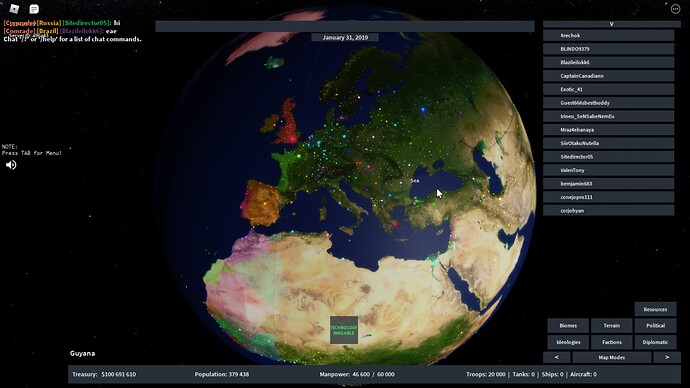Switch to the Resources map mode

pos(655,309)
